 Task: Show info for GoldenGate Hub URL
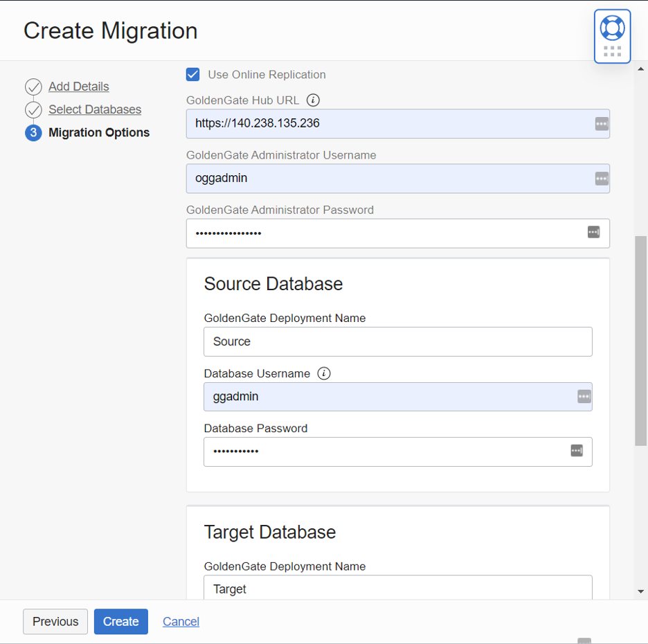(x=313, y=100)
